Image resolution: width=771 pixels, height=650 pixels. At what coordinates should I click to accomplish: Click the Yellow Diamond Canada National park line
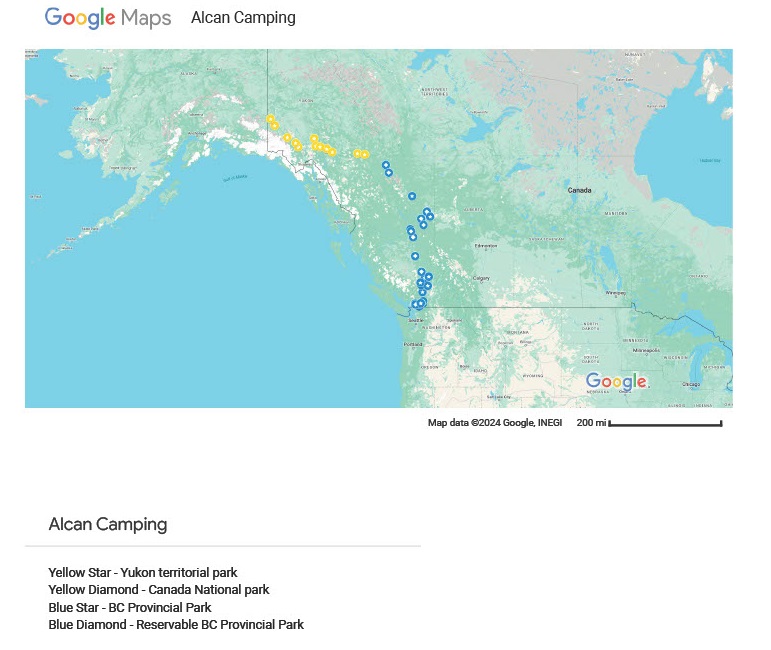pyautogui.click(x=159, y=590)
